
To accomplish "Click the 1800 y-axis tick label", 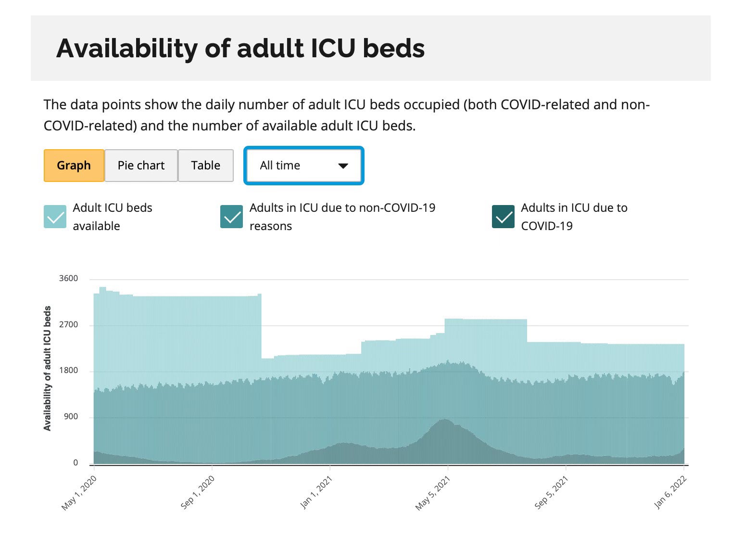I will coord(68,371).
